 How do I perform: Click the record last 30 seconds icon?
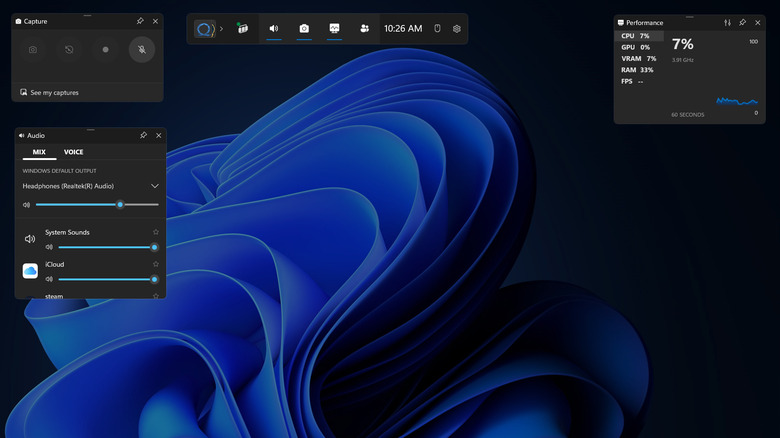click(69, 49)
